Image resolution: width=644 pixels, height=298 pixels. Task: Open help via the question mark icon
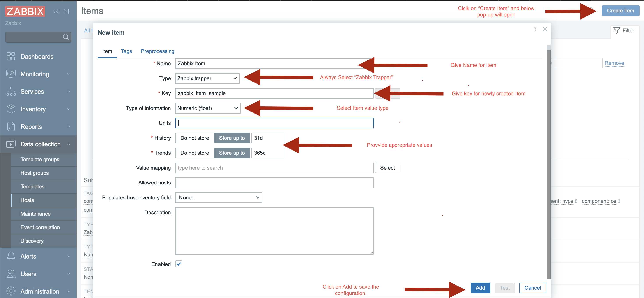[535, 29]
